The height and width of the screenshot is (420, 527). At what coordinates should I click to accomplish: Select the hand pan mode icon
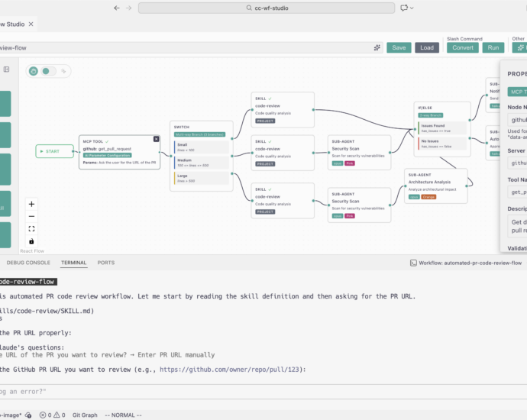point(34,71)
